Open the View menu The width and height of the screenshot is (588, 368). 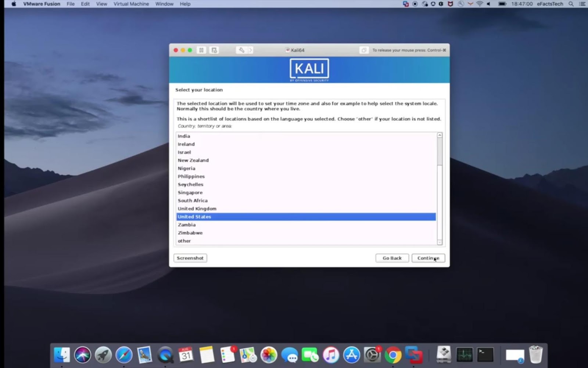click(101, 4)
